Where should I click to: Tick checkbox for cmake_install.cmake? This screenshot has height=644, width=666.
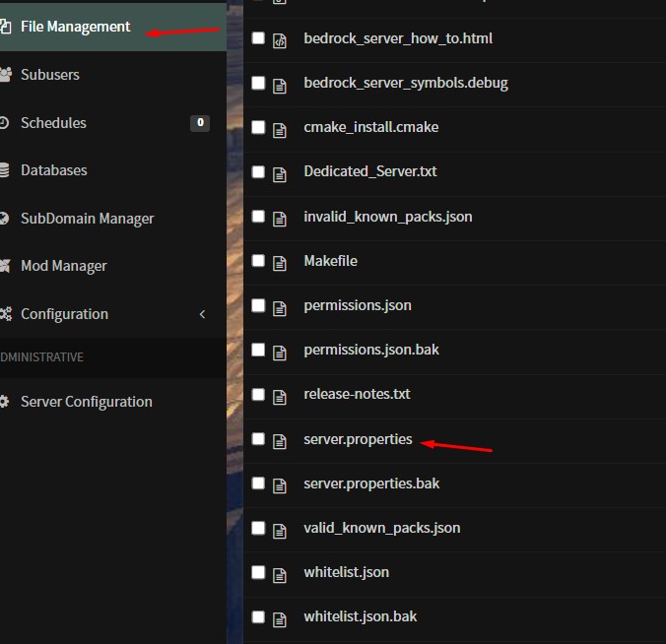(258, 127)
